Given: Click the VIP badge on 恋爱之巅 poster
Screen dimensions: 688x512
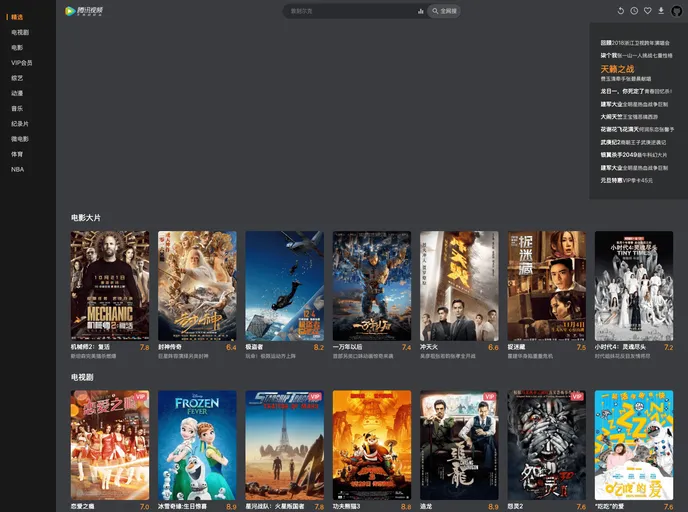Looking at the screenshot, I should click(140, 396).
